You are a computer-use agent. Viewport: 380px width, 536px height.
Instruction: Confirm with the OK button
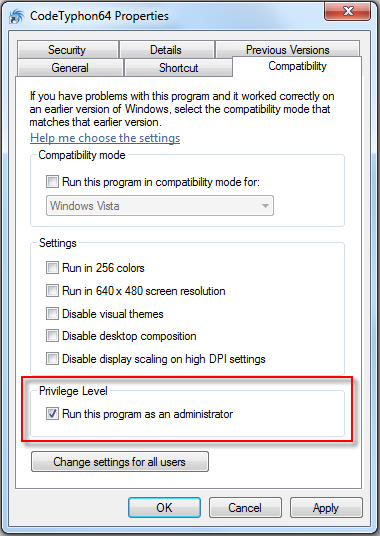pyautogui.click(x=164, y=508)
